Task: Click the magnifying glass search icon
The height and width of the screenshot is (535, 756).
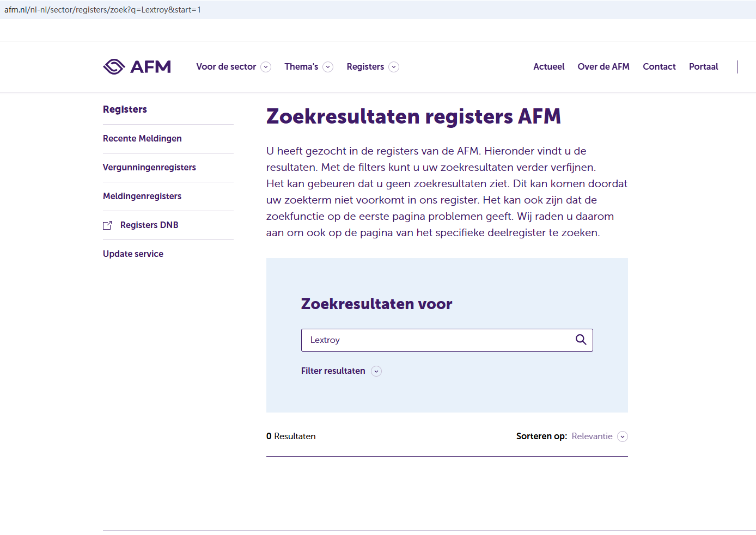Action: 581,340
